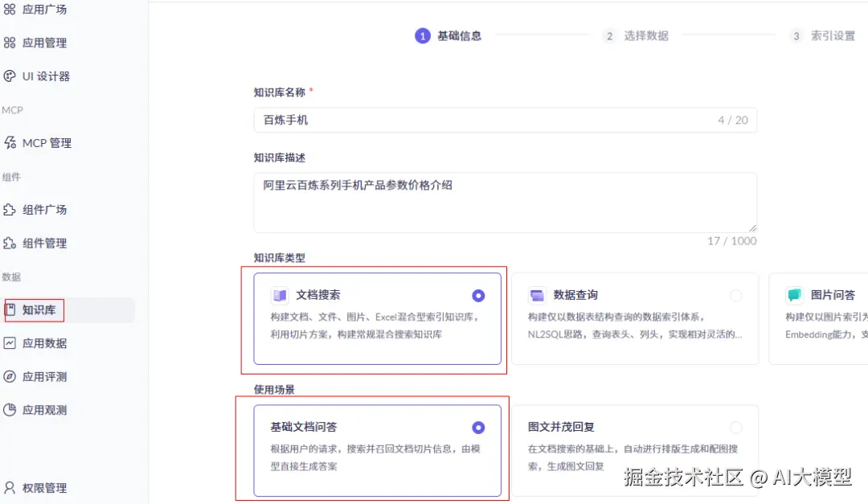Click the MCP 管理 icon
This screenshot has width=868, height=504.
click(x=10, y=143)
